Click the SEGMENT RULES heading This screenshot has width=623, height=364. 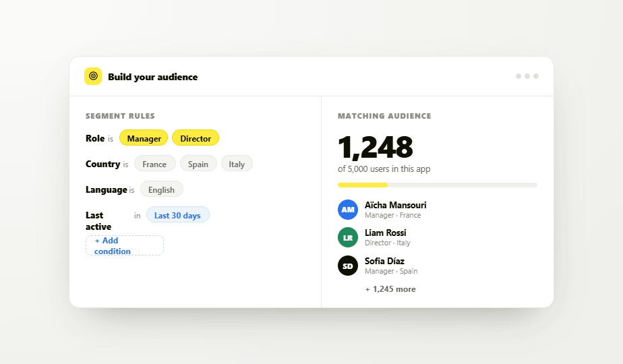click(x=120, y=116)
